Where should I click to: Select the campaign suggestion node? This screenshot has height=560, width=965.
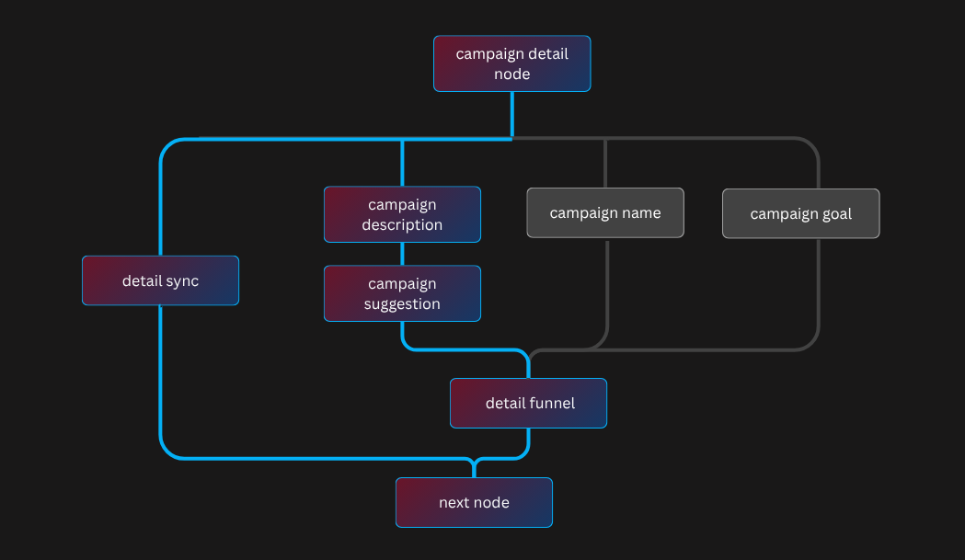point(402,293)
